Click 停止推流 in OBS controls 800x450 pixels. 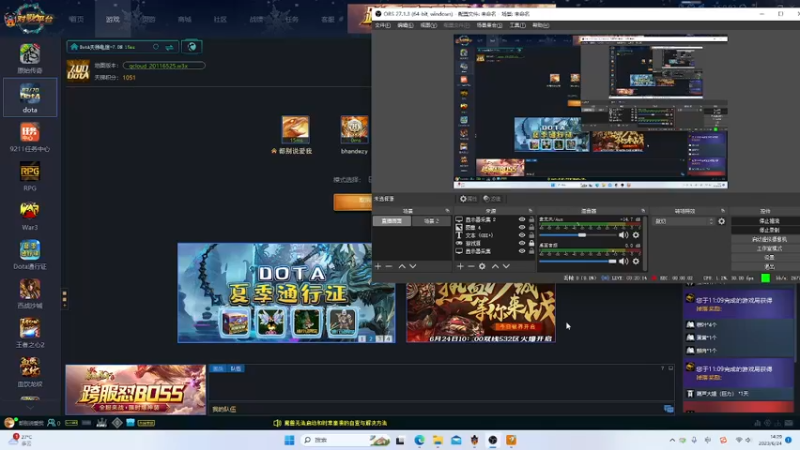pyautogui.click(x=769, y=221)
